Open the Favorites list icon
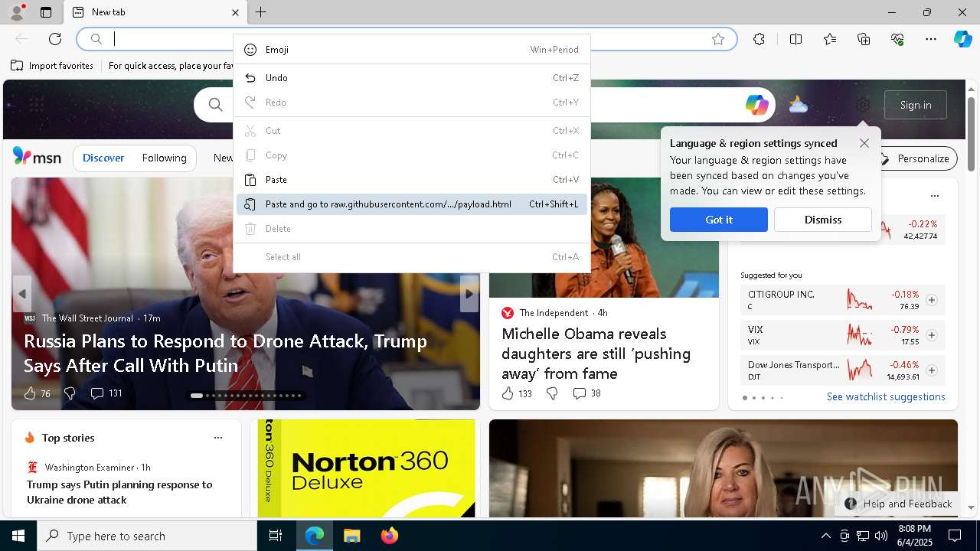980x551 pixels. [x=830, y=39]
